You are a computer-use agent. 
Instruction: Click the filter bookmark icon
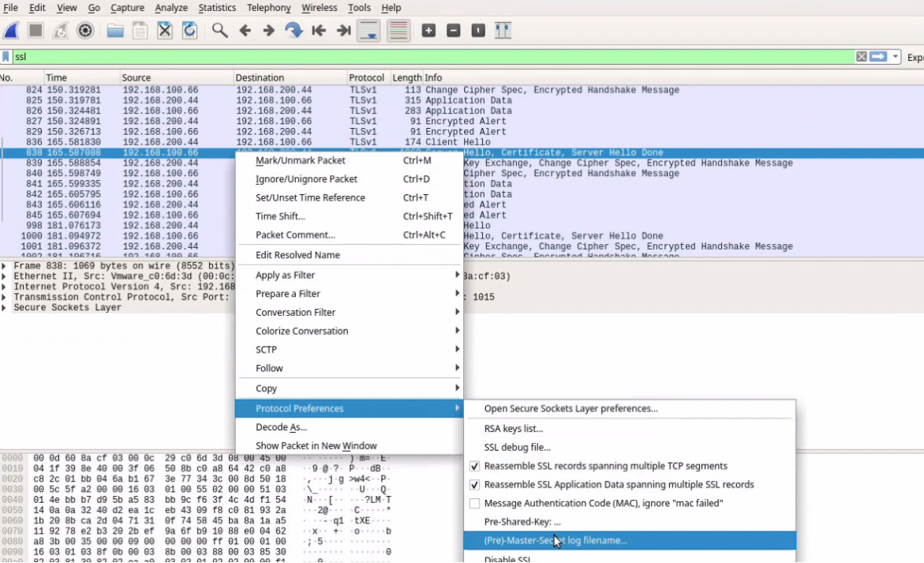[x=6, y=57]
